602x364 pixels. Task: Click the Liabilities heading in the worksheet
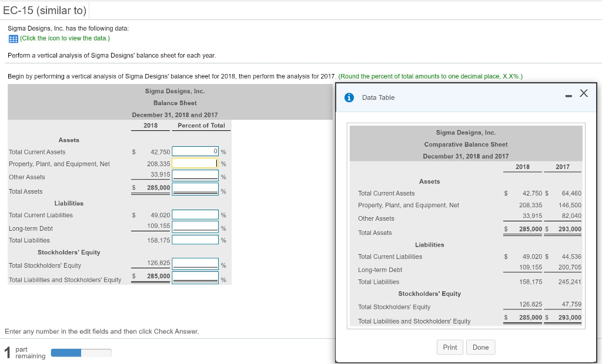pyautogui.click(x=69, y=203)
